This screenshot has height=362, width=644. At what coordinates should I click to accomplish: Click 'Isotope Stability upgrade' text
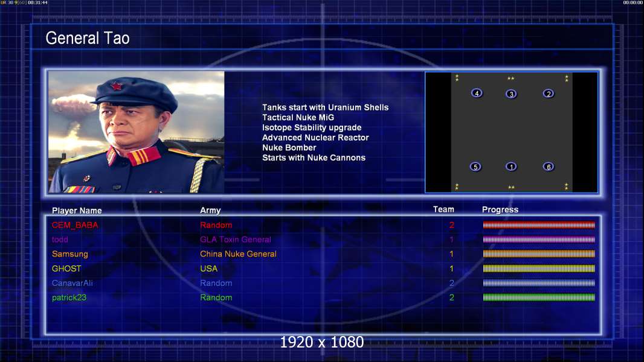[312, 127]
